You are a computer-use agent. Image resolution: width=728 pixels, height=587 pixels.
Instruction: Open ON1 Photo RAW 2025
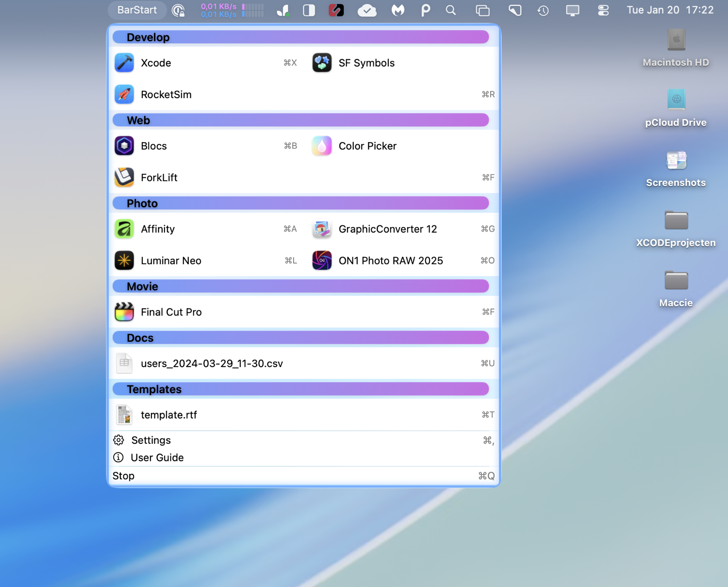point(390,261)
